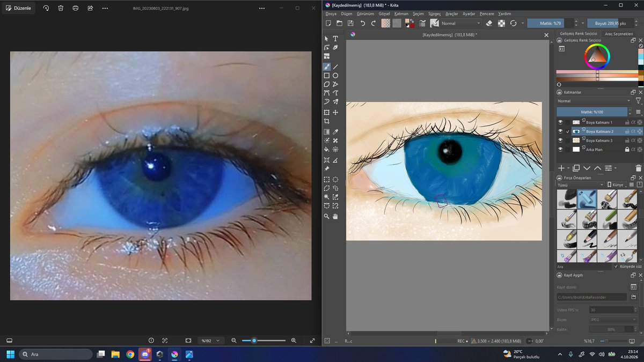The image size is (644, 362).
Task: Open Chrome from the Windows taskbar
Action: pos(130,354)
